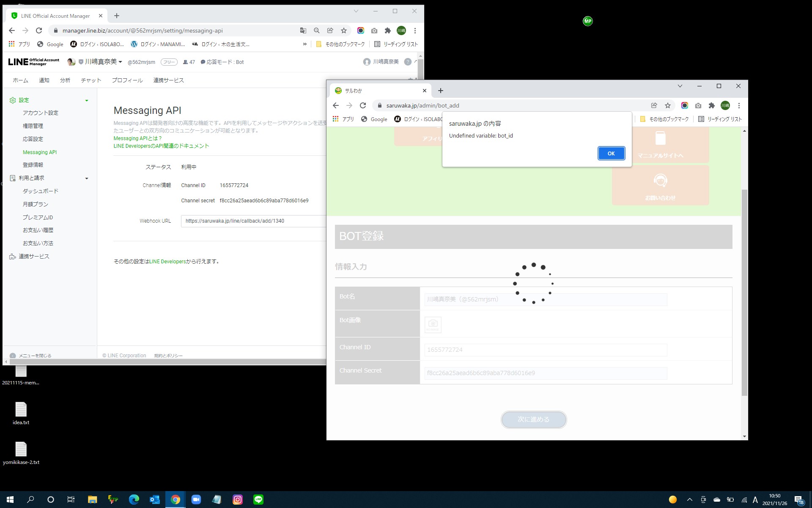Screen dimensions: 812x508
Task: Open the プロフィール tab
Action: tap(127, 80)
